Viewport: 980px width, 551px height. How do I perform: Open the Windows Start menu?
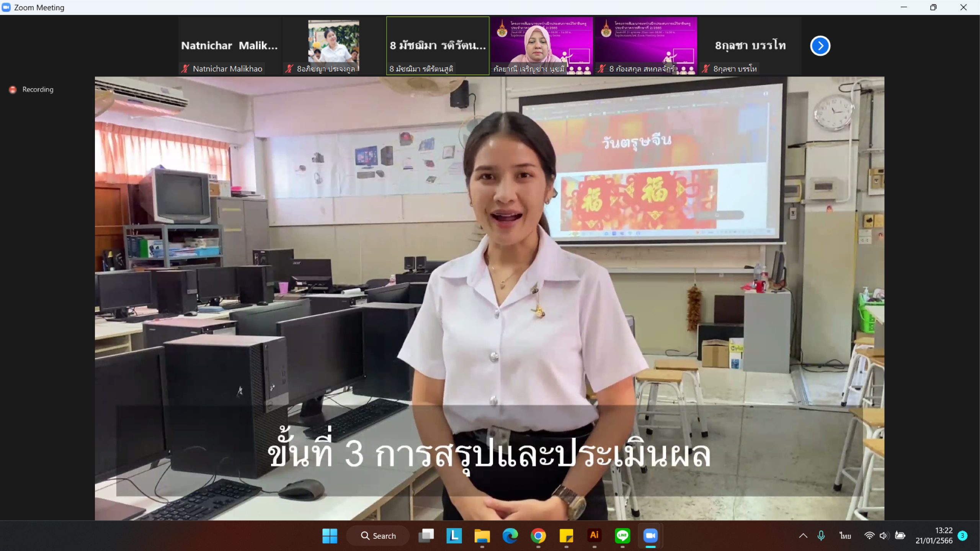pyautogui.click(x=330, y=536)
